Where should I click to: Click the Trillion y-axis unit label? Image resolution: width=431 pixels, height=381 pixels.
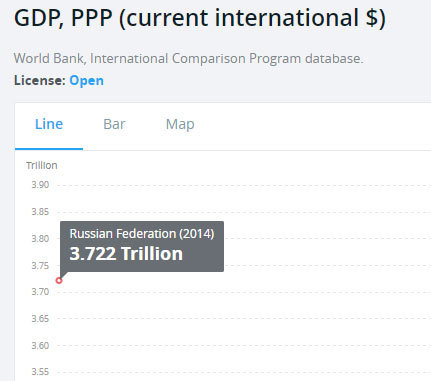[x=42, y=165]
